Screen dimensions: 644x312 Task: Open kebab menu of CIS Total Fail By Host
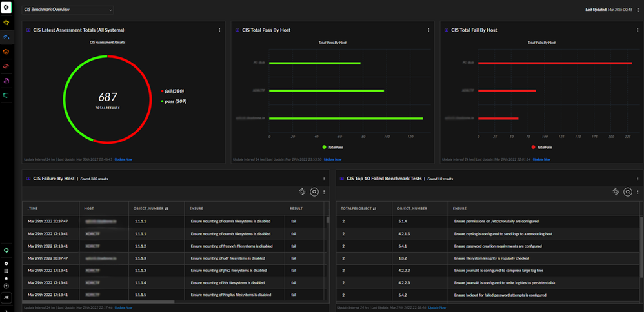click(x=638, y=30)
